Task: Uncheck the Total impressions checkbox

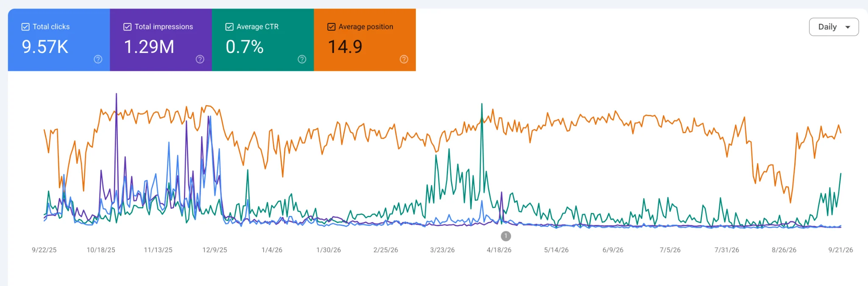Action: click(127, 27)
